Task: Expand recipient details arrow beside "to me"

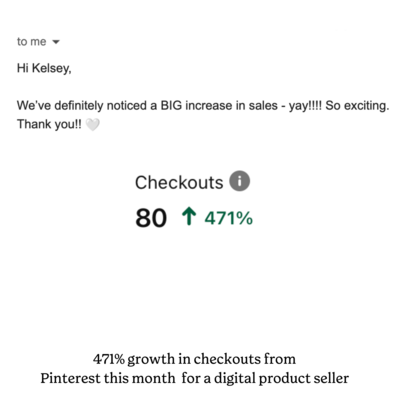Action: coord(56,42)
